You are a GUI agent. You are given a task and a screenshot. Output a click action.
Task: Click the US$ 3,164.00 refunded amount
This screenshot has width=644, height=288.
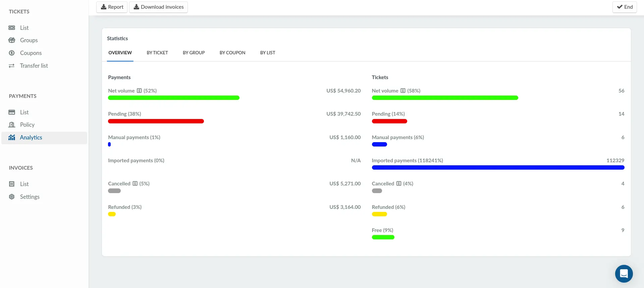point(345,207)
